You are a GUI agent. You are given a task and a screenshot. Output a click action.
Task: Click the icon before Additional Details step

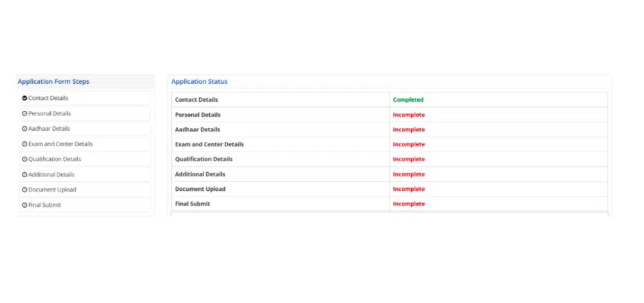pyautogui.click(x=24, y=175)
